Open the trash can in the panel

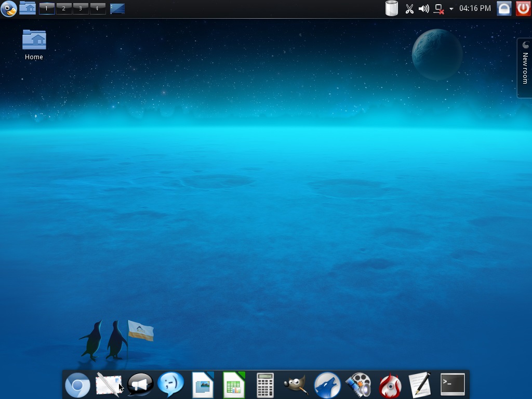click(x=392, y=8)
